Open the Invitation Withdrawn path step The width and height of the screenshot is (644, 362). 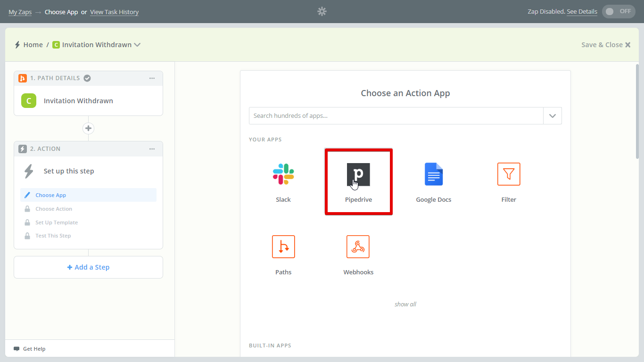[x=88, y=101]
